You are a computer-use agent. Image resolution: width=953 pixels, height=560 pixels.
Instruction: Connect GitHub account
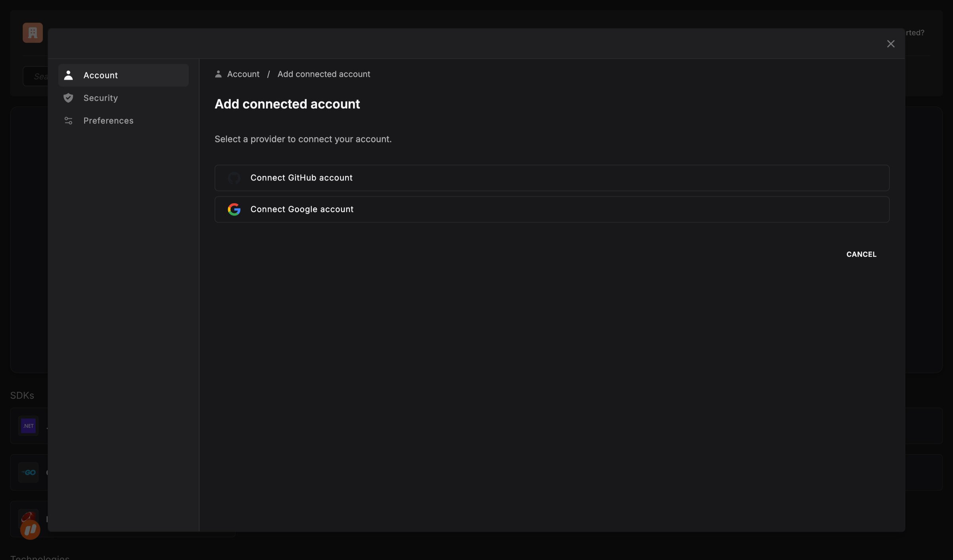(552, 178)
